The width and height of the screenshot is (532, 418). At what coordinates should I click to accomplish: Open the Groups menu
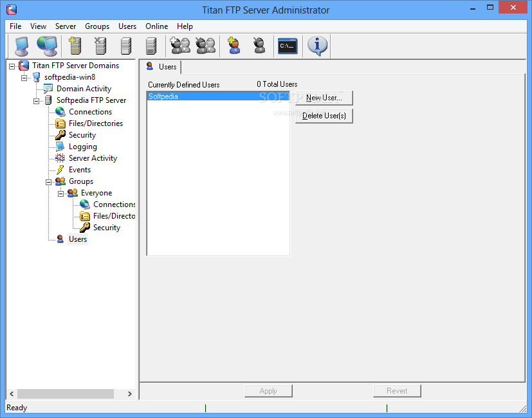tap(97, 26)
